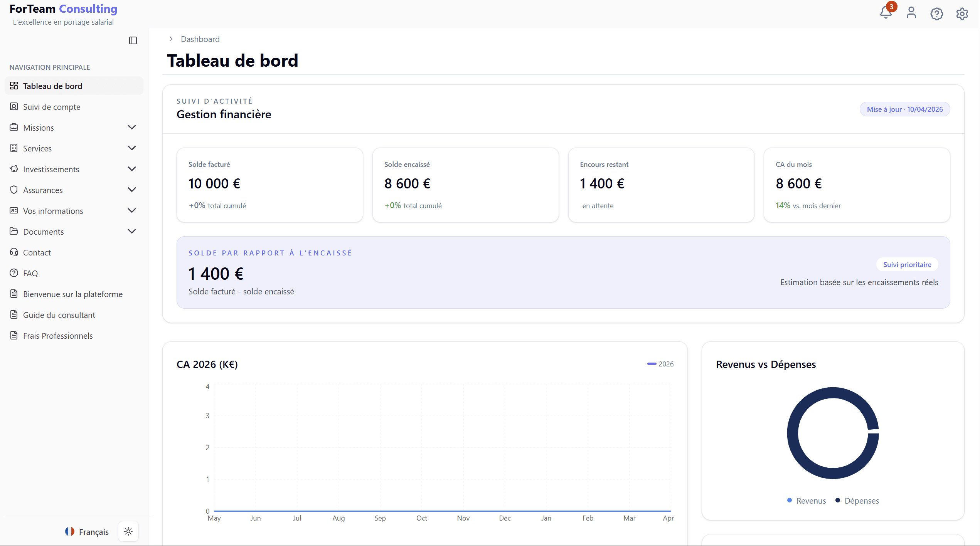Open the settings gear icon

point(962,13)
